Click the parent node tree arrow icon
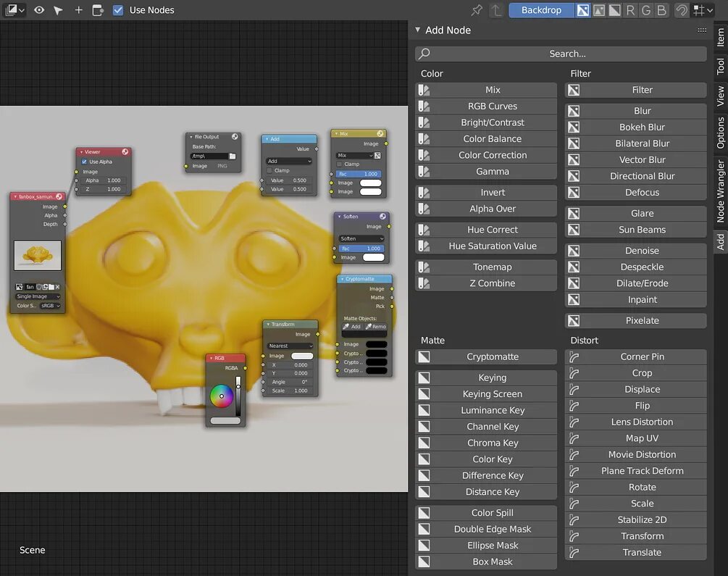The width and height of the screenshot is (728, 576). coord(497,10)
